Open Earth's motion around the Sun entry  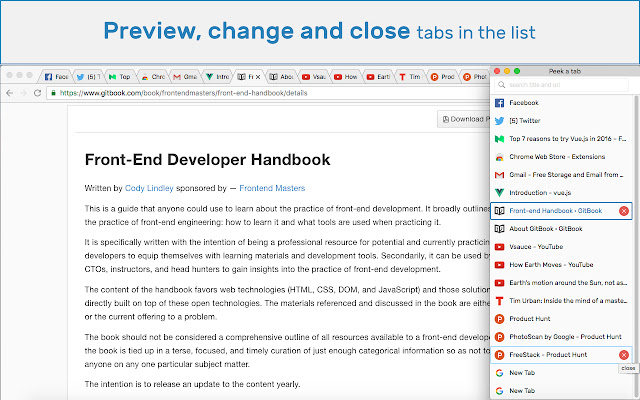point(562,282)
